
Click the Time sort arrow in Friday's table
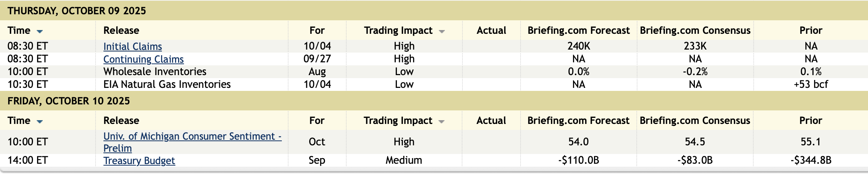click(x=40, y=121)
